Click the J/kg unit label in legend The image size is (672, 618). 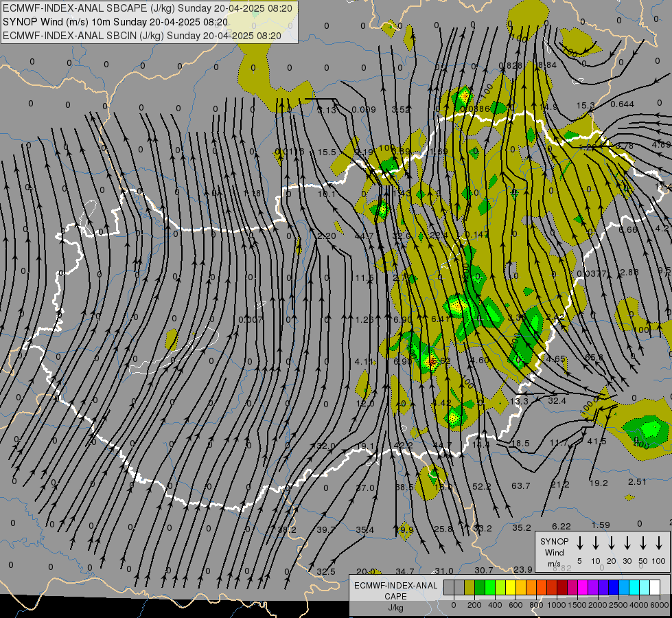pos(395,608)
